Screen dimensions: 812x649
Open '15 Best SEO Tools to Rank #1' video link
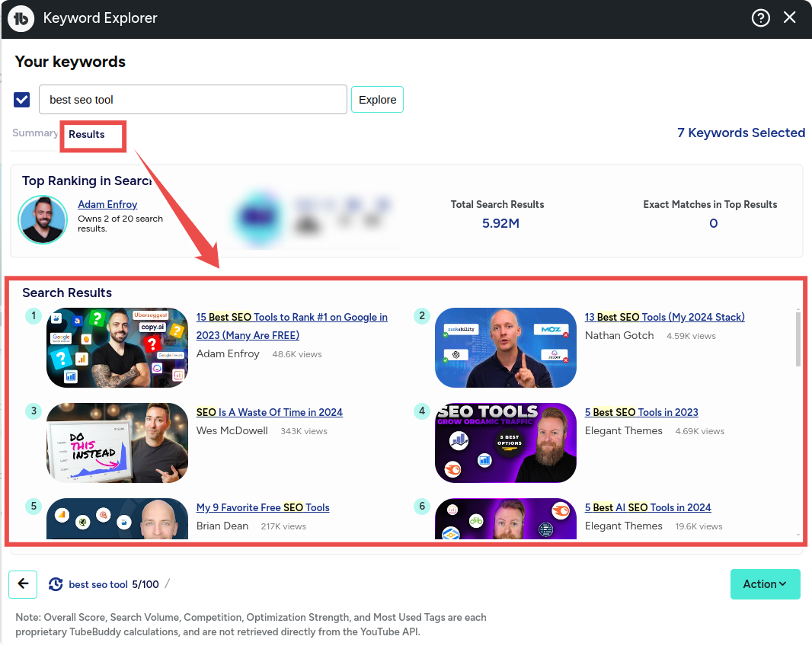point(292,326)
